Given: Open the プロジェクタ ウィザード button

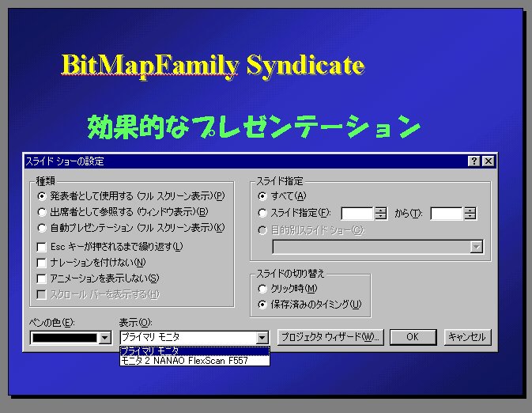Looking at the screenshot, I should [x=330, y=337].
